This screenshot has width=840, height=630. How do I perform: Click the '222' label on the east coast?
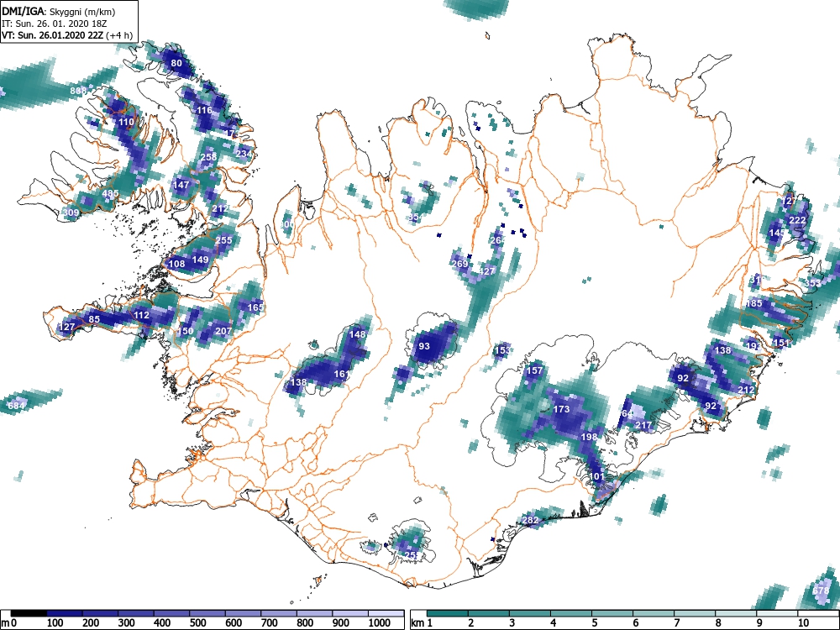(x=797, y=221)
